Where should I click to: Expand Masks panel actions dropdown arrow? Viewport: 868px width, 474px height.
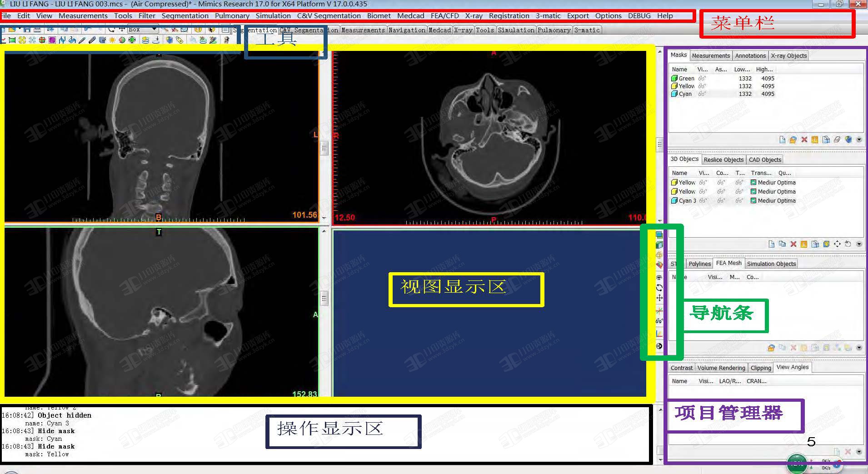tap(859, 140)
